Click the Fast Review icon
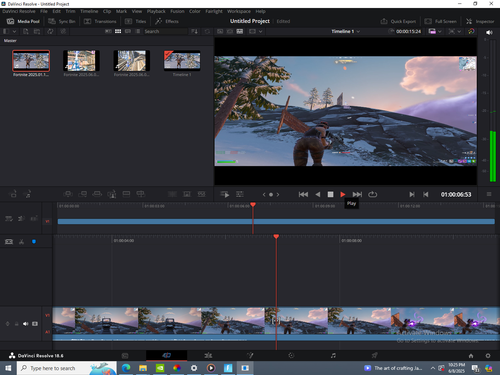Screen dimensions: 500x375 225,194
